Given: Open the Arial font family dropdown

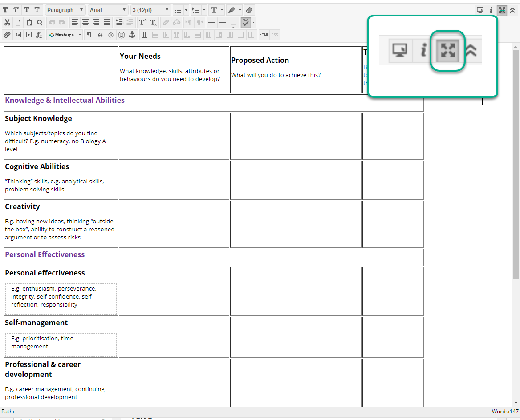Looking at the screenshot, I should [108, 10].
